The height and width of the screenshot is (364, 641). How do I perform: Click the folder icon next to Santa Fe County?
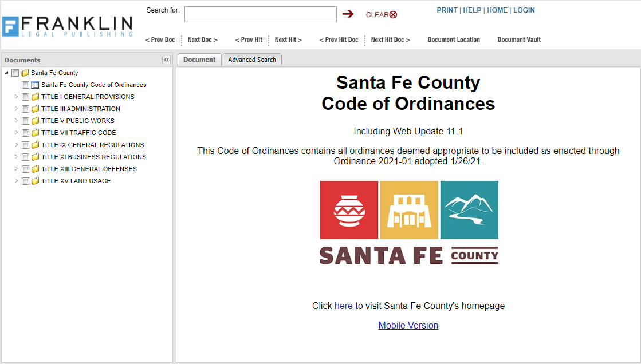25,73
